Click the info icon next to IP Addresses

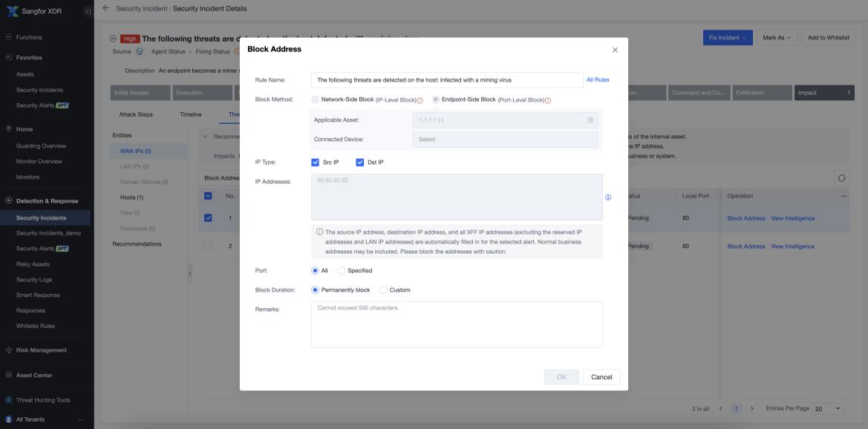click(608, 197)
